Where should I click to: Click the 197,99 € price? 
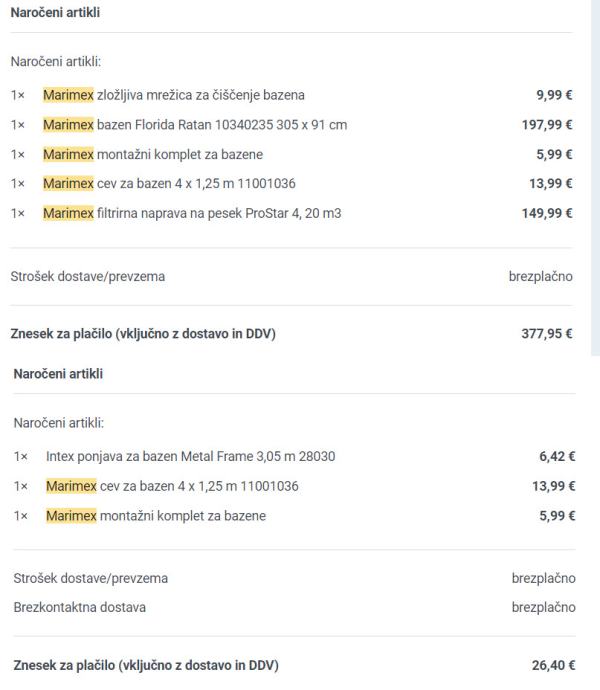tap(547, 125)
